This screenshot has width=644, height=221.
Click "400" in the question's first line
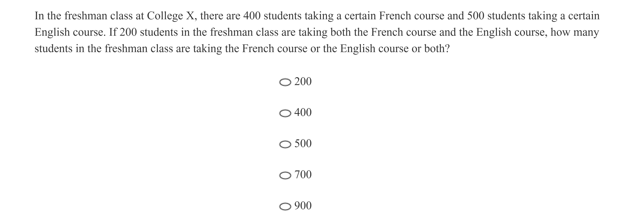252,16
